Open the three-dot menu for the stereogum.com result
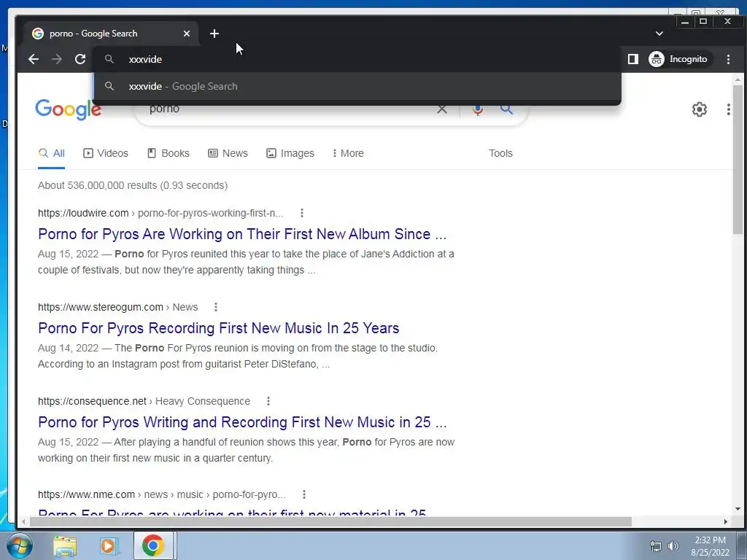The image size is (747, 560). point(216,307)
